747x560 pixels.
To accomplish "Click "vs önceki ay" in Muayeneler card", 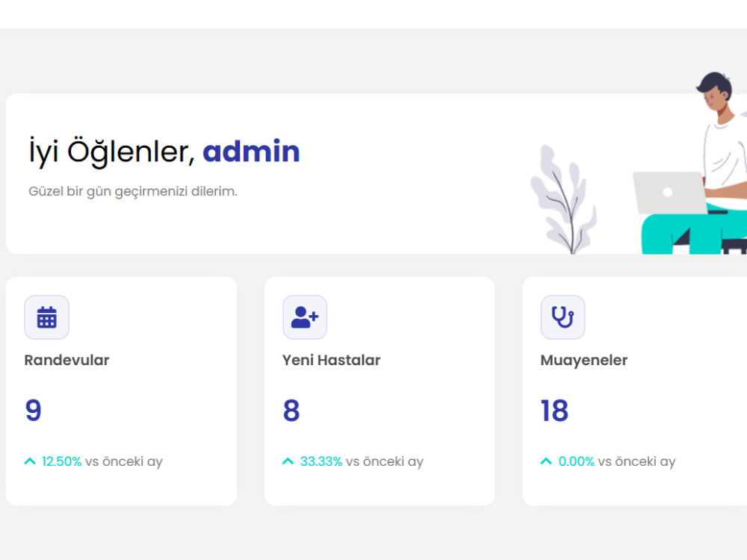I will click(x=636, y=461).
